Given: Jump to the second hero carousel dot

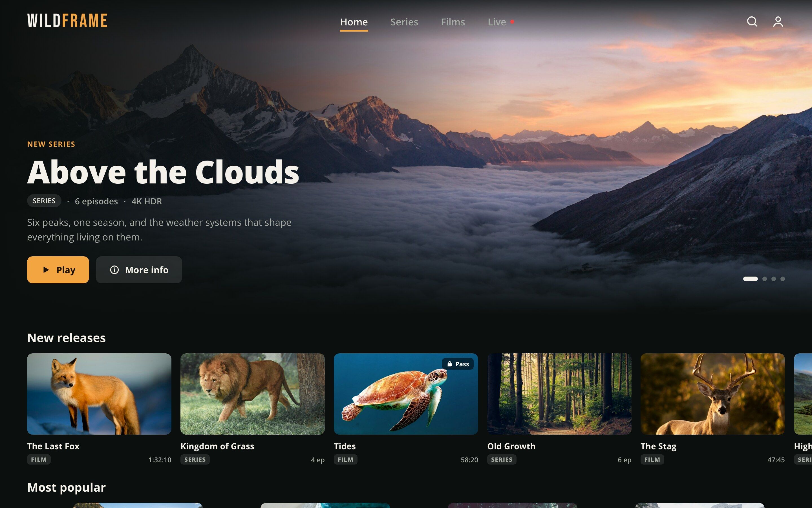Looking at the screenshot, I should point(764,279).
